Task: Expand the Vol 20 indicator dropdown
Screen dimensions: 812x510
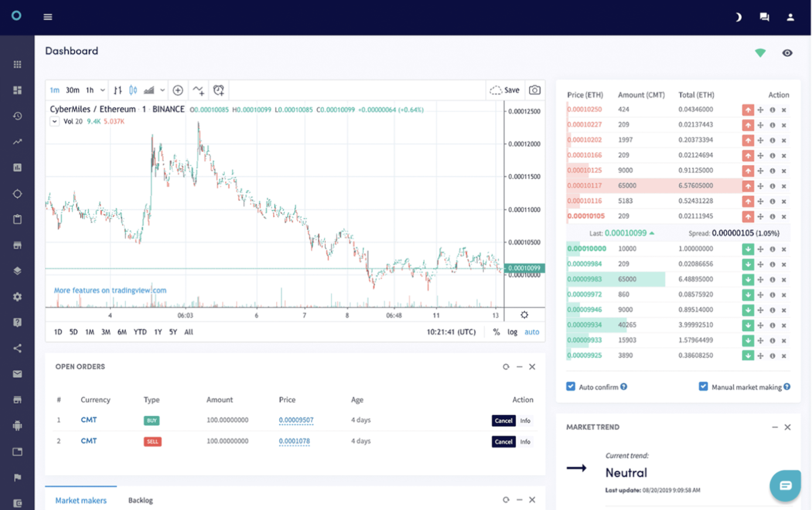Action: pyautogui.click(x=54, y=121)
